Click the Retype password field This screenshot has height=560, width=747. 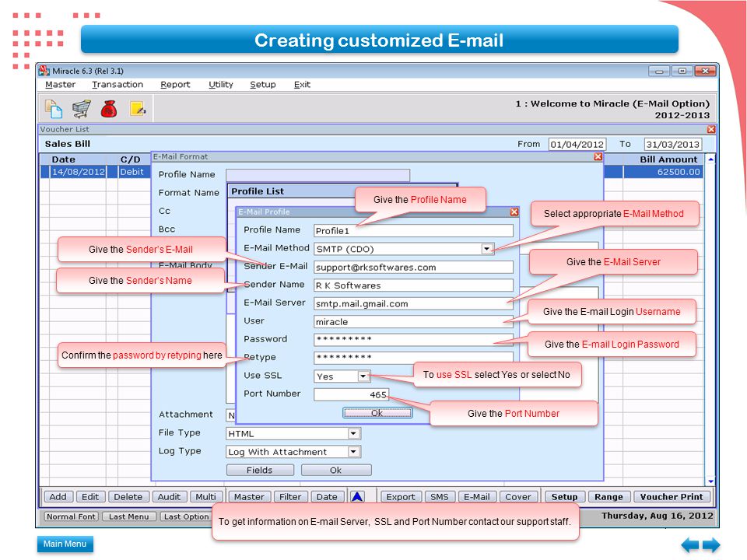coord(413,357)
